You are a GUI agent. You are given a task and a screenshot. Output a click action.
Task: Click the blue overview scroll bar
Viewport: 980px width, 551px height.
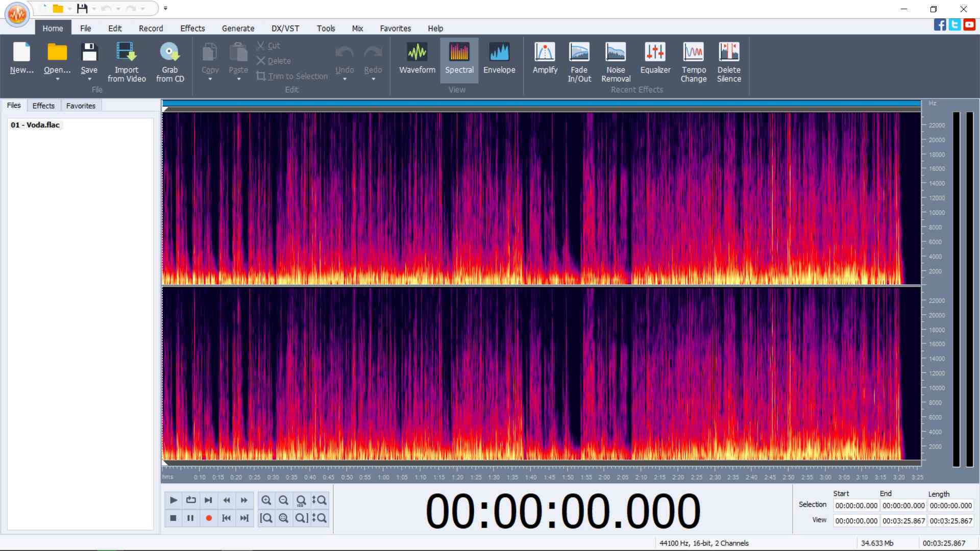541,104
